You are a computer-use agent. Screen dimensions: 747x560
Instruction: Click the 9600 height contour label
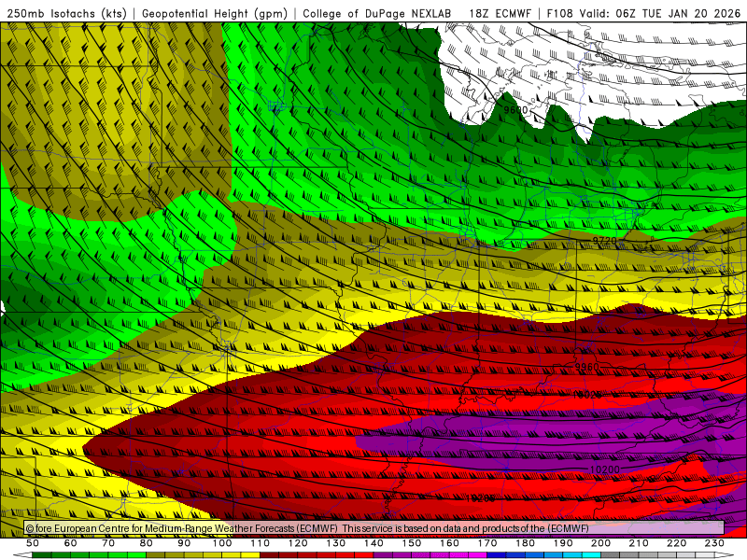[516, 110]
